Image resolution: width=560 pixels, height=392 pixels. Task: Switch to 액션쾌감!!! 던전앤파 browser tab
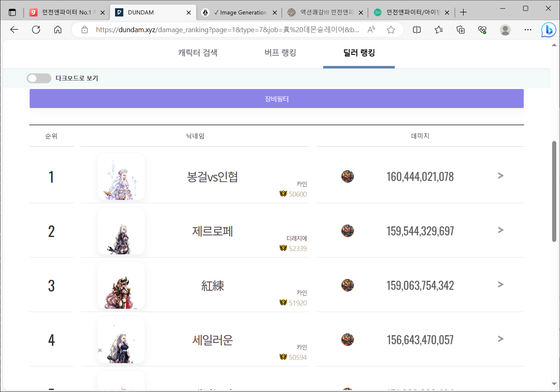(x=325, y=12)
